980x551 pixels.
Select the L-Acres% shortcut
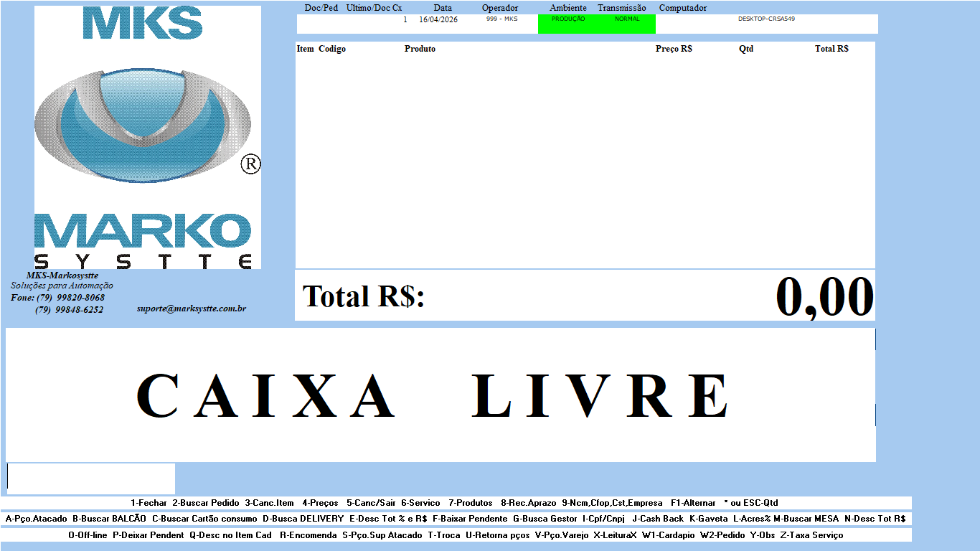(752, 519)
